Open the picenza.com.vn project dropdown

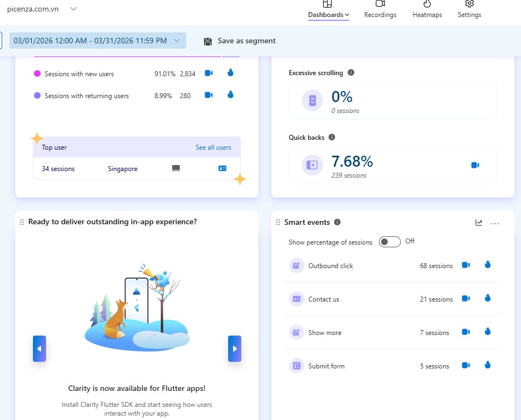coord(73,9)
